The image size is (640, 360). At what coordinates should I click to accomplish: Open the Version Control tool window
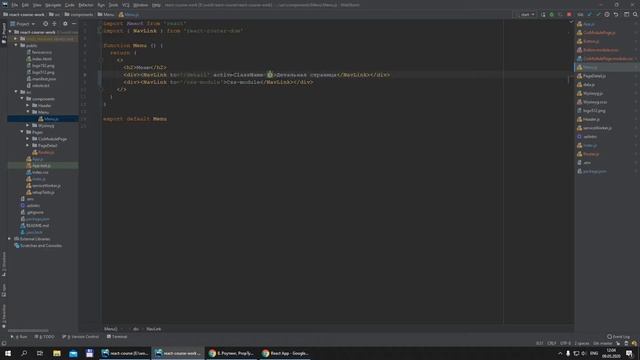80,337
